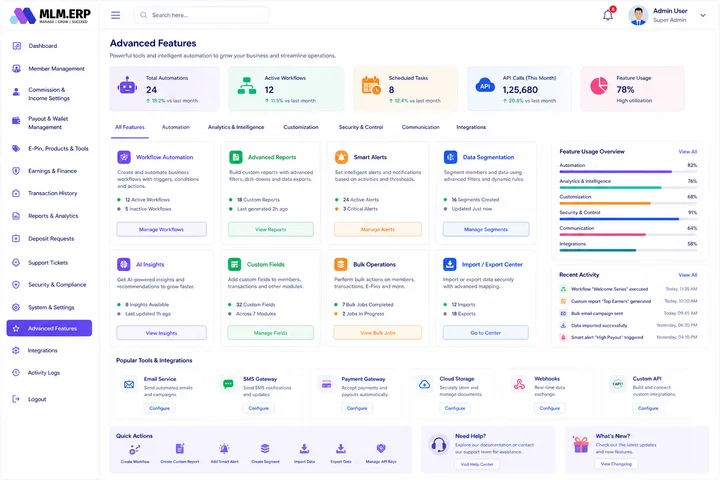
Task: Click the Integrations sidebar icon
Action: tap(16, 350)
